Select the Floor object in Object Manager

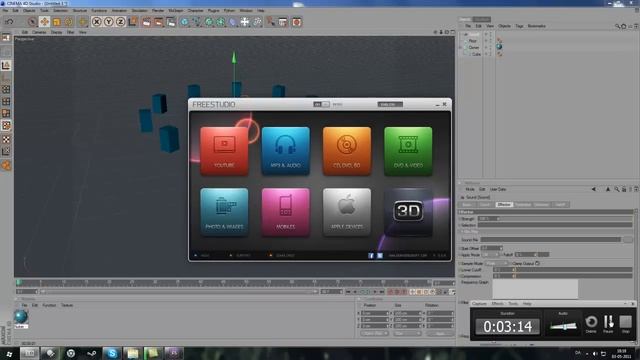point(473,41)
